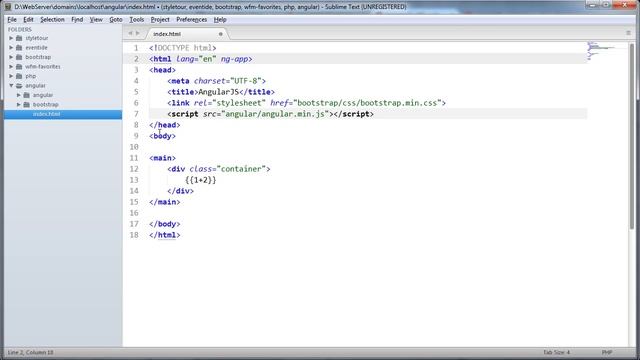Select the php folder name
This screenshot has height=360, width=640.
pyautogui.click(x=31, y=76)
